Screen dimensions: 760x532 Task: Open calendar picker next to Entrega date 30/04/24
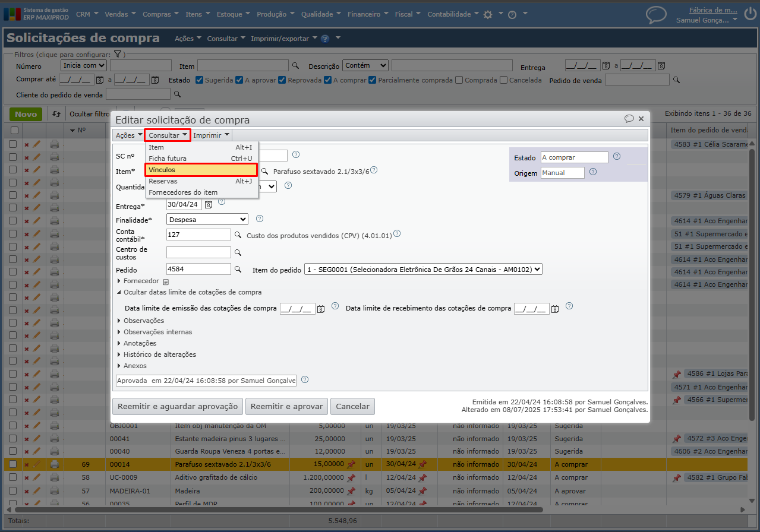click(x=209, y=205)
